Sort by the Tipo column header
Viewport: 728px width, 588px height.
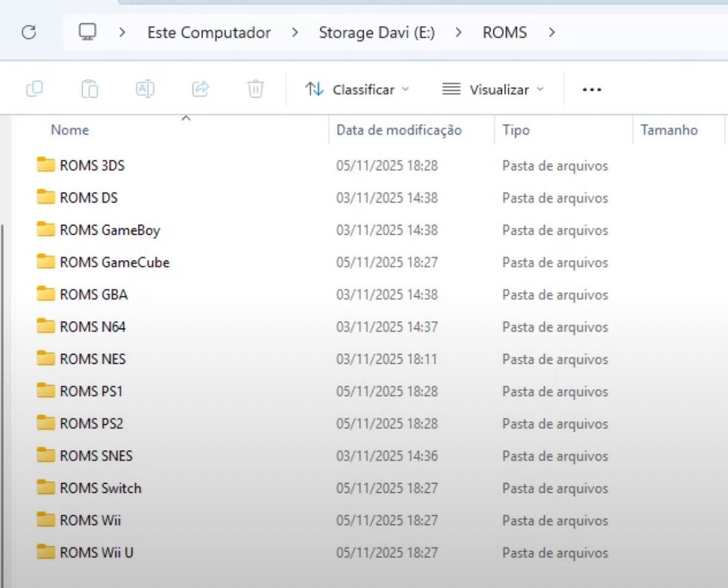[516, 130]
